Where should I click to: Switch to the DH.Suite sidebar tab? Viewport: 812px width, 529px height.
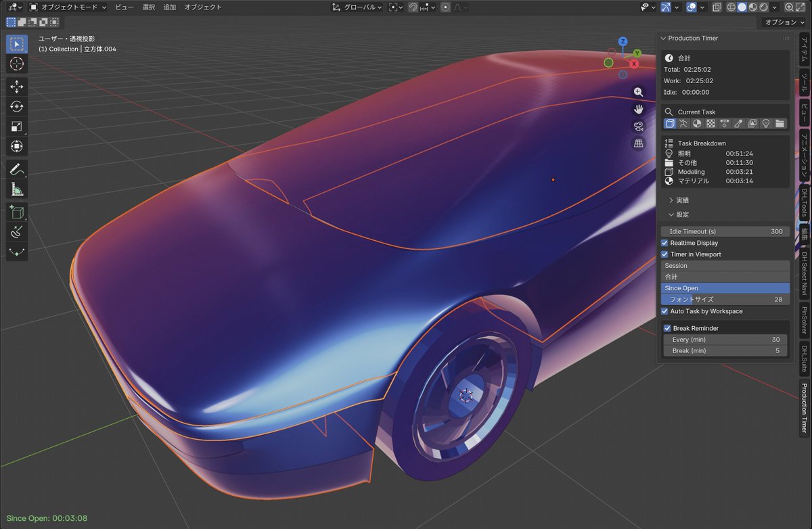click(804, 359)
